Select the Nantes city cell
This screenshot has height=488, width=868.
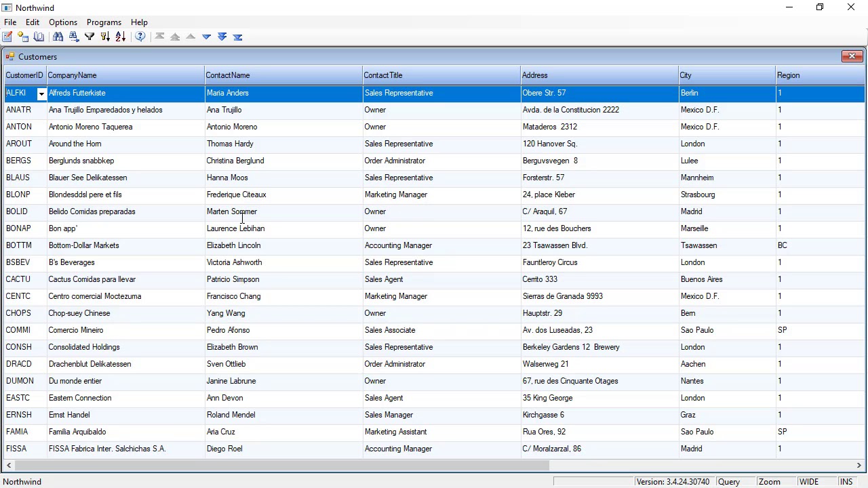[727, 381]
